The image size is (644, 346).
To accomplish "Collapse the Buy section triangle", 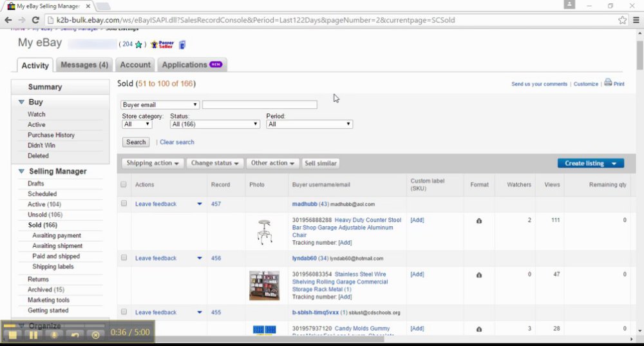I will [x=21, y=102].
